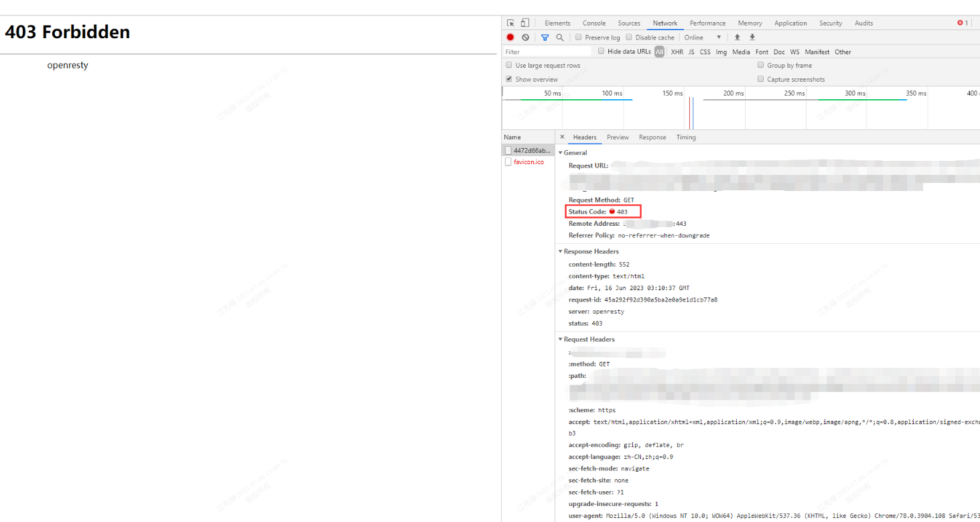
Task: Filter requests by CSS
Action: [705, 52]
